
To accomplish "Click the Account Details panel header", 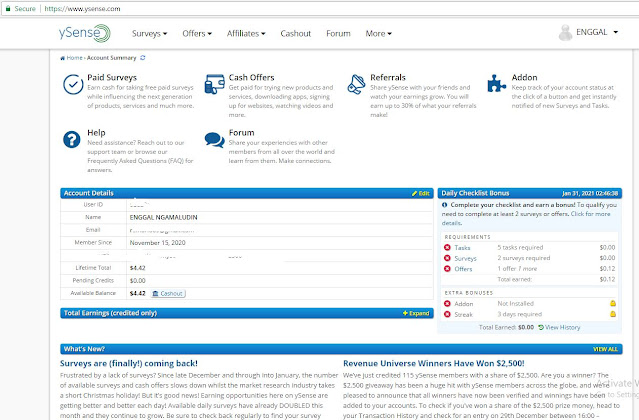I will pyautogui.click(x=247, y=193).
